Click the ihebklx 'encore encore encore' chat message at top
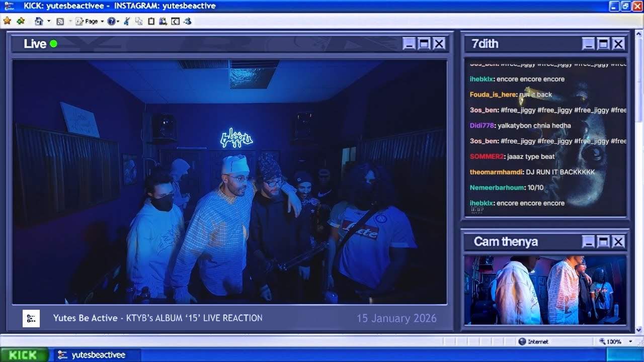 tap(517, 79)
